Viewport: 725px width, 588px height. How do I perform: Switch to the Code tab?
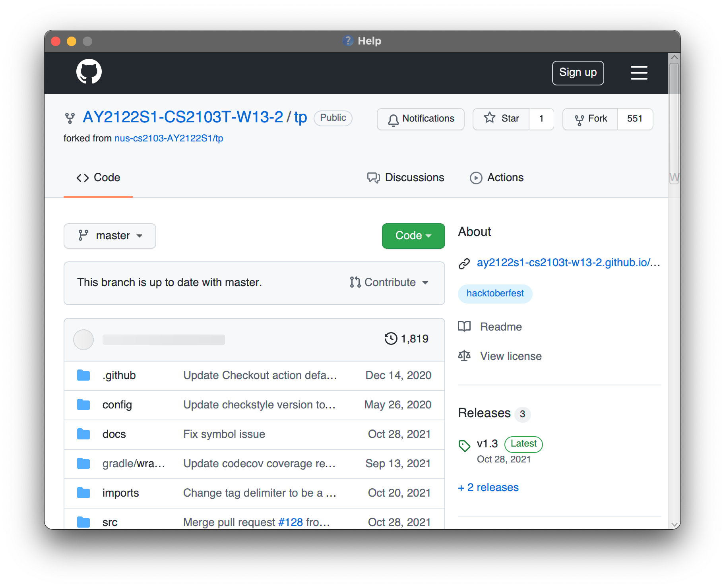98,178
